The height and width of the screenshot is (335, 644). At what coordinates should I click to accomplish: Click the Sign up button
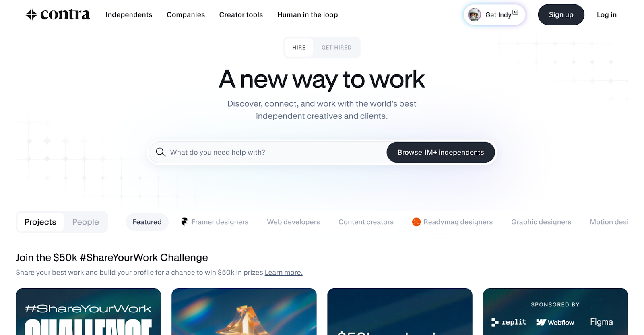click(x=561, y=14)
